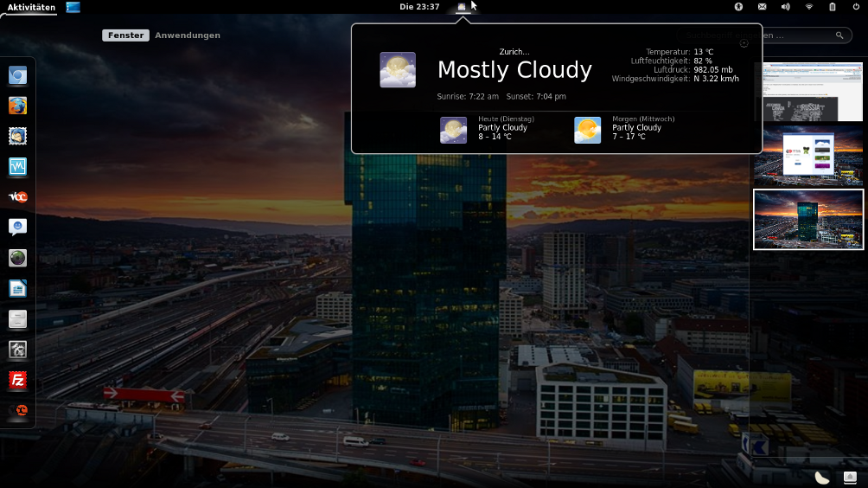Open Firefox from the dash
Viewport: 868px width, 488px height.
coord(17,106)
